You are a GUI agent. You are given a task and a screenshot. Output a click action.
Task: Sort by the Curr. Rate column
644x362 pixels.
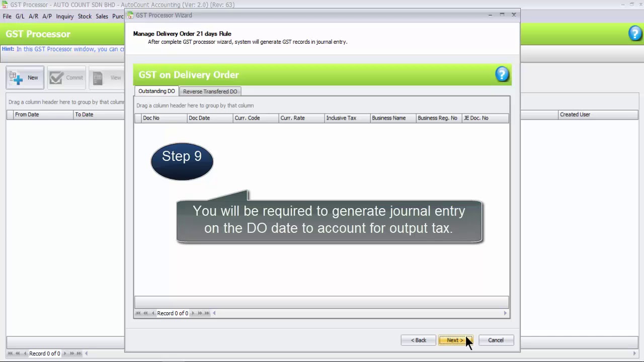[x=301, y=118]
